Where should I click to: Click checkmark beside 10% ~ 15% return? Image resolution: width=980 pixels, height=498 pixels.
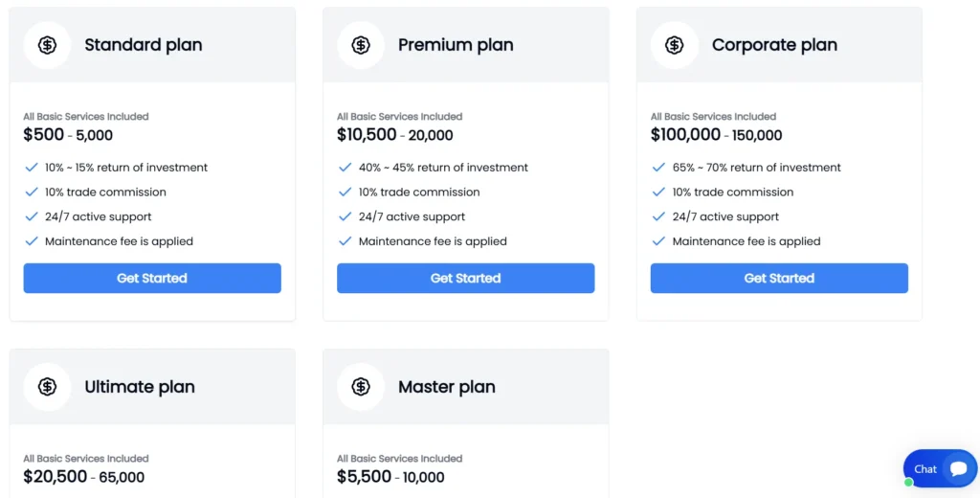click(x=32, y=167)
